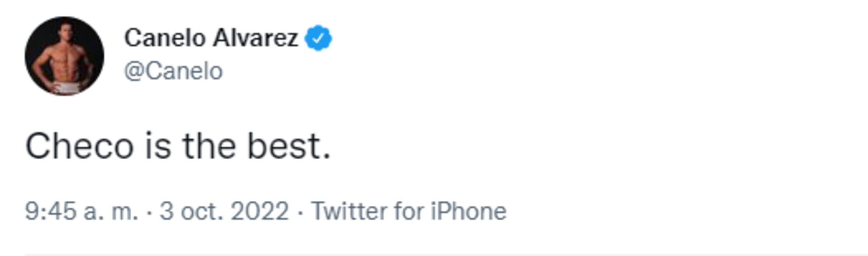The width and height of the screenshot is (868, 256).
Task: Click the word "Alvarez" in the display name
Action: (255, 38)
